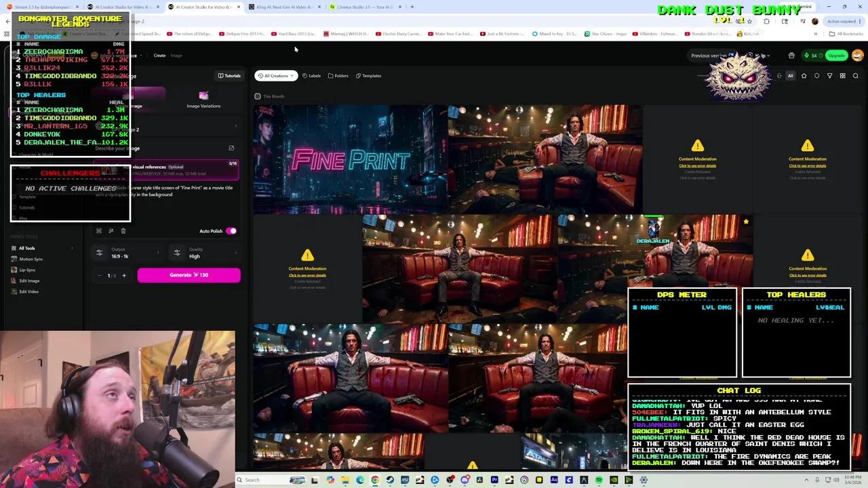The image size is (868, 488).
Task: Open Spotify from the taskbar
Action: point(599,480)
